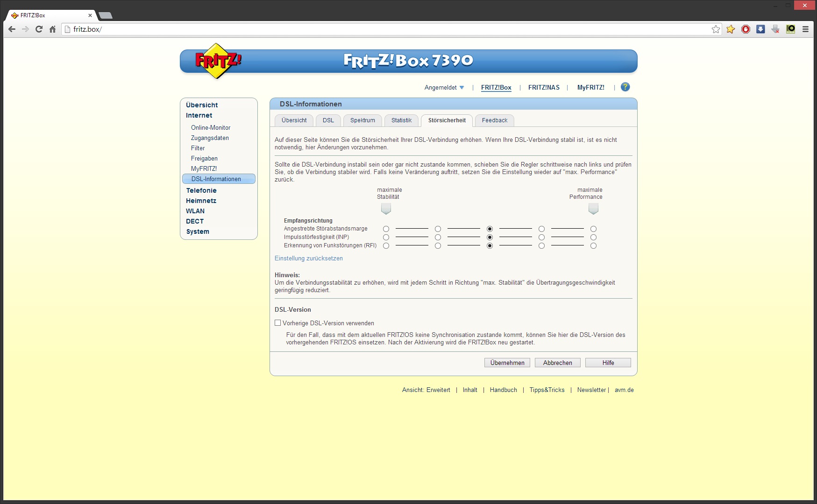Open MyFRITZ! in the sidebar
817x504 pixels.
click(204, 168)
